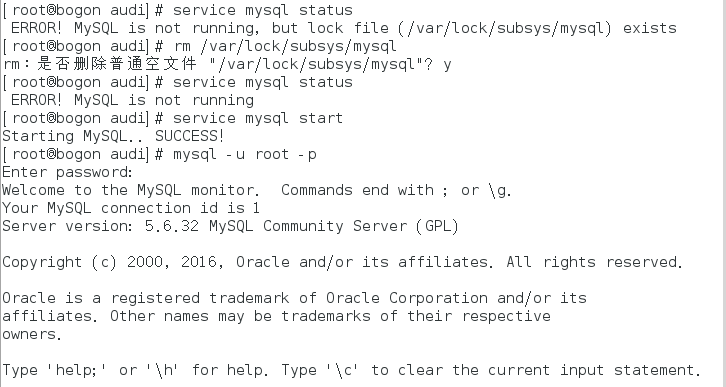Click 'Your MySQL connection id is 1' line

(131, 208)
